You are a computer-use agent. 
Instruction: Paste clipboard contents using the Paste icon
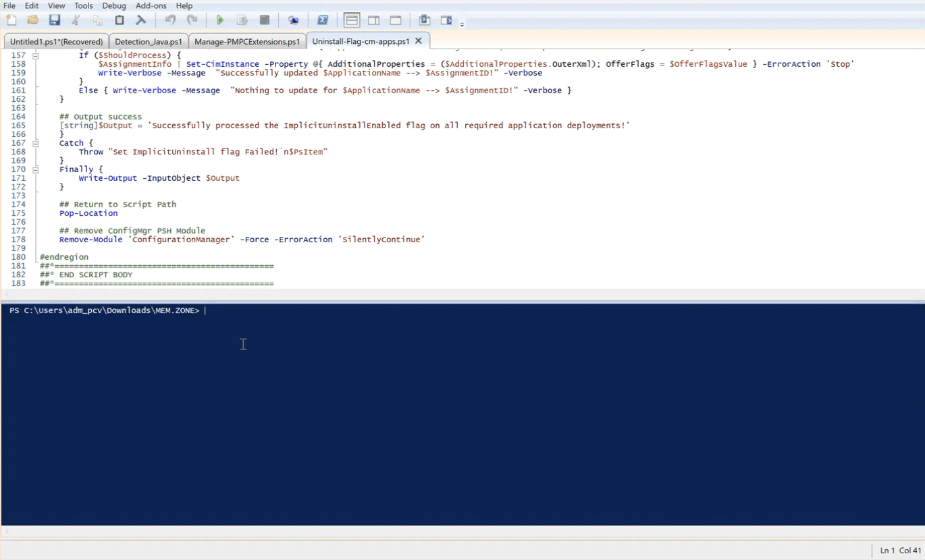118,20
